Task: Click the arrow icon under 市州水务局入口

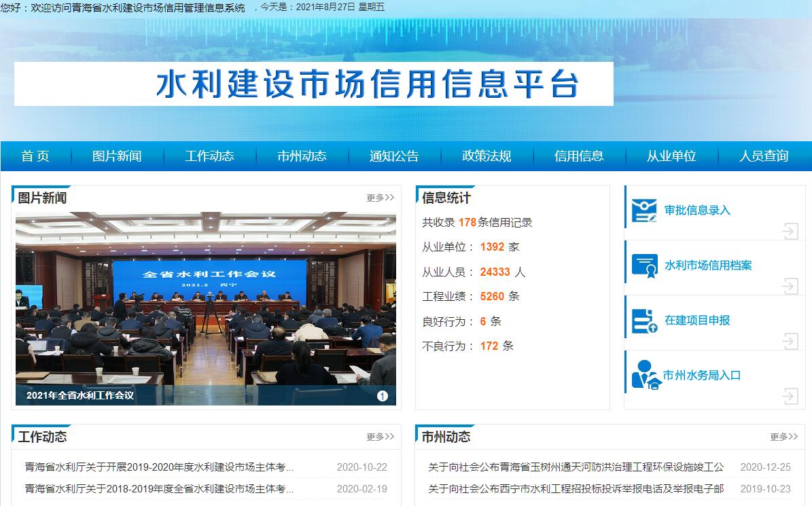Action: pos(790,396)
